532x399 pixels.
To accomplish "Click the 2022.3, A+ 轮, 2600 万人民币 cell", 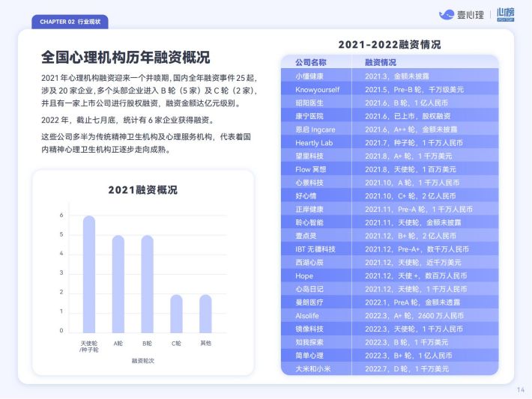I will click(x=414, y=316).
